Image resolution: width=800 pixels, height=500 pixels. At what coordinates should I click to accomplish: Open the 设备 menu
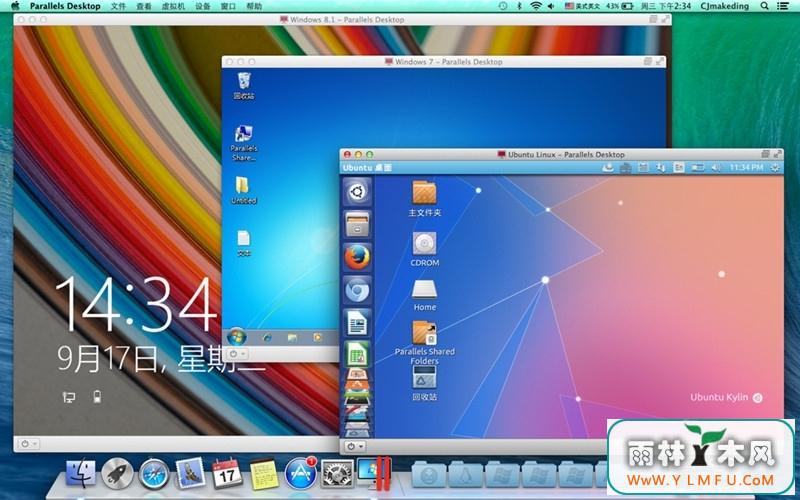[203, 6]
